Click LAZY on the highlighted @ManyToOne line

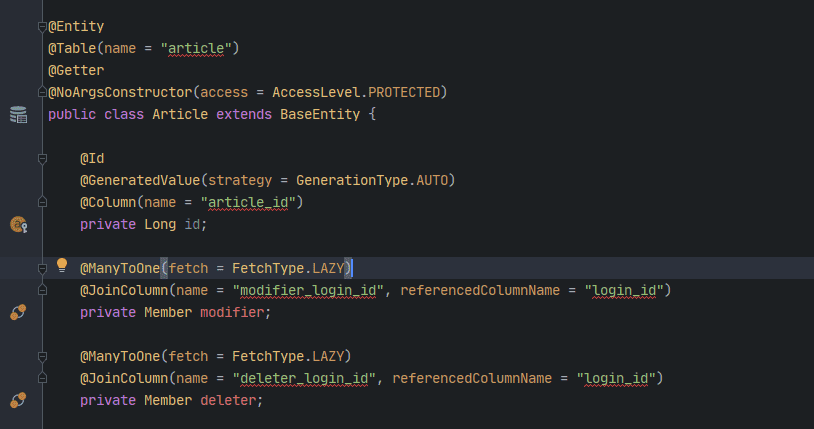coord(328,268)
